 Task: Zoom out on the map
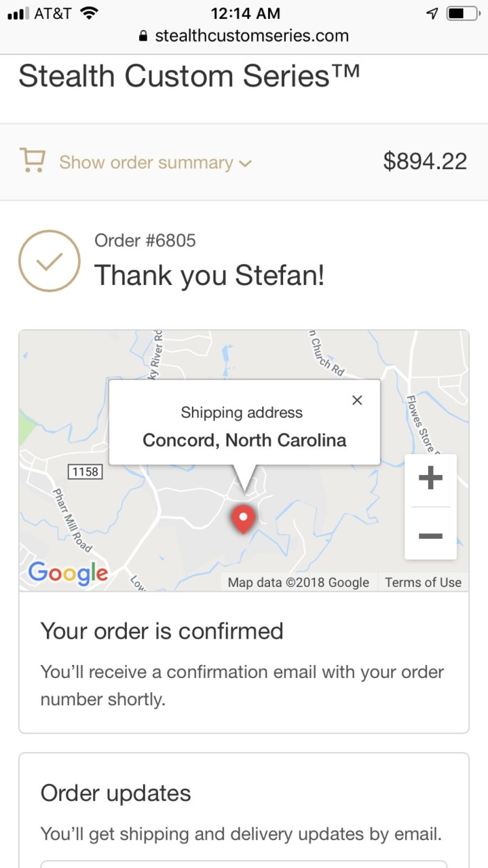[x=430, y=535]
